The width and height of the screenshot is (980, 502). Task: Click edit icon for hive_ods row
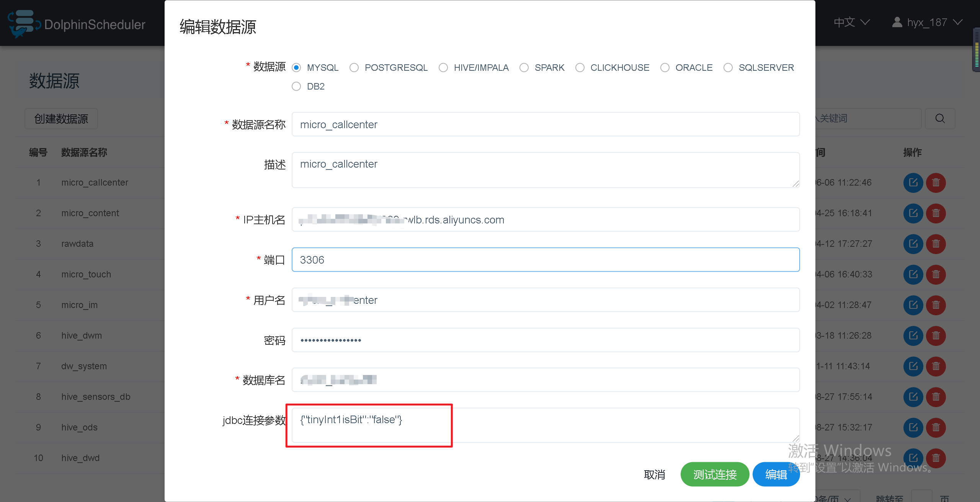click(x=913, y=427)
